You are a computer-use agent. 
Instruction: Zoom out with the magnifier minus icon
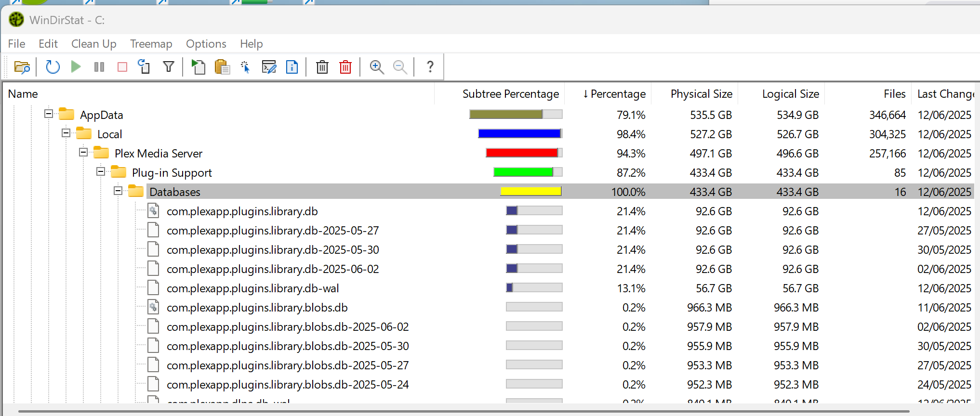click(400, 67)
